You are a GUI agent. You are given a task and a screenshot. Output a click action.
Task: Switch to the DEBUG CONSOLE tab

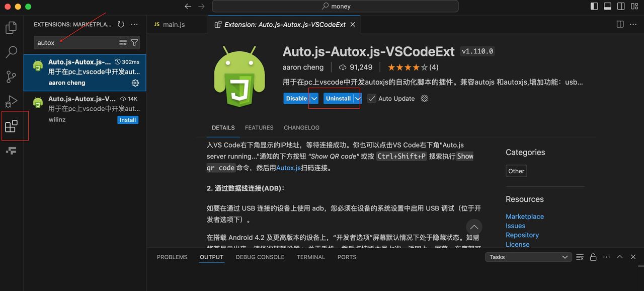pyautogui.click(x=260, y=257)
